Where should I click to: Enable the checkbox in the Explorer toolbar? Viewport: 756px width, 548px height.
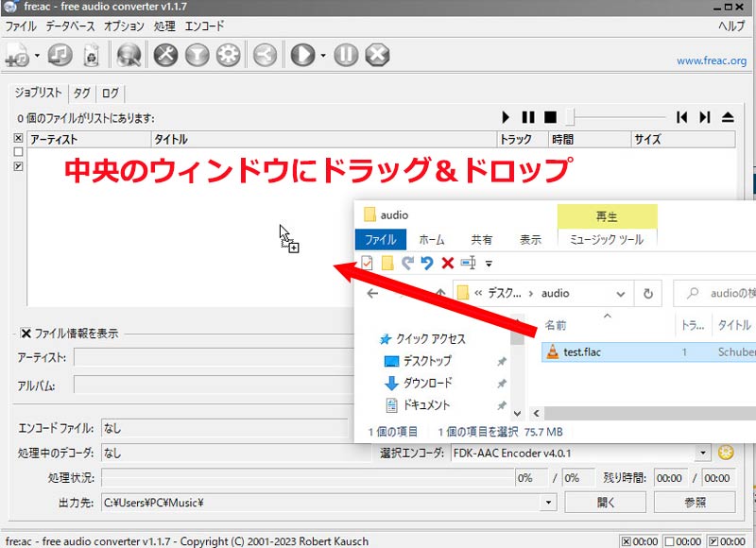pyautogui.click(x=368, y=263)
